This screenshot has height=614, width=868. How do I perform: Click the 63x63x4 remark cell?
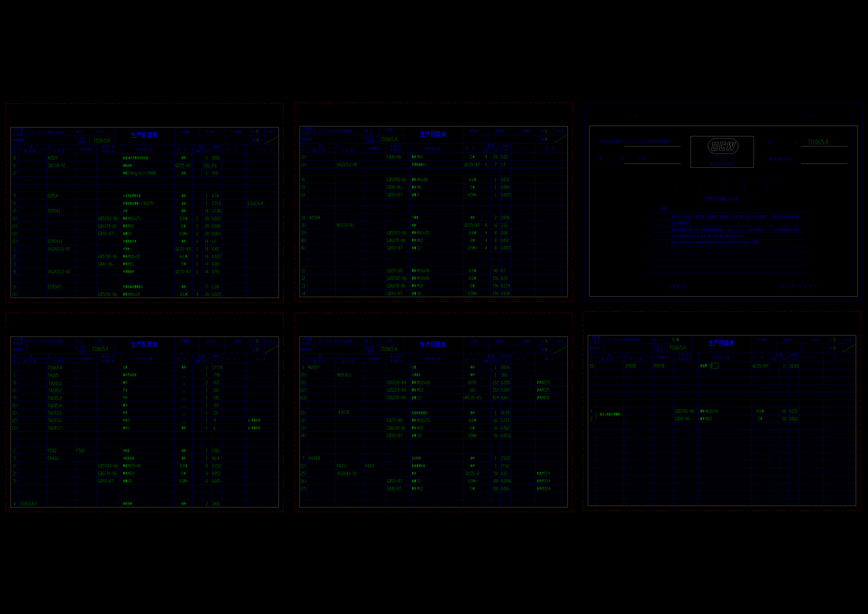(255, 204)
